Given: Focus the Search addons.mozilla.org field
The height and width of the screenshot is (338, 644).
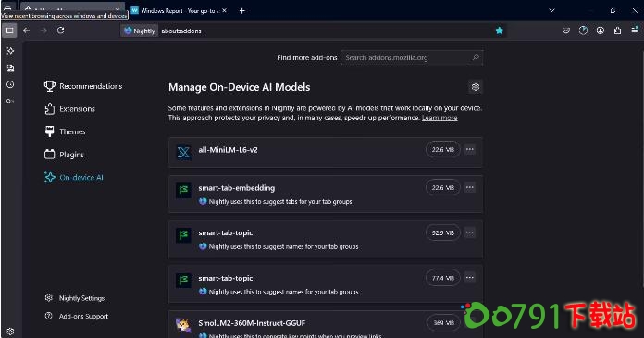Looking at the screenshot, I should 412,57.
